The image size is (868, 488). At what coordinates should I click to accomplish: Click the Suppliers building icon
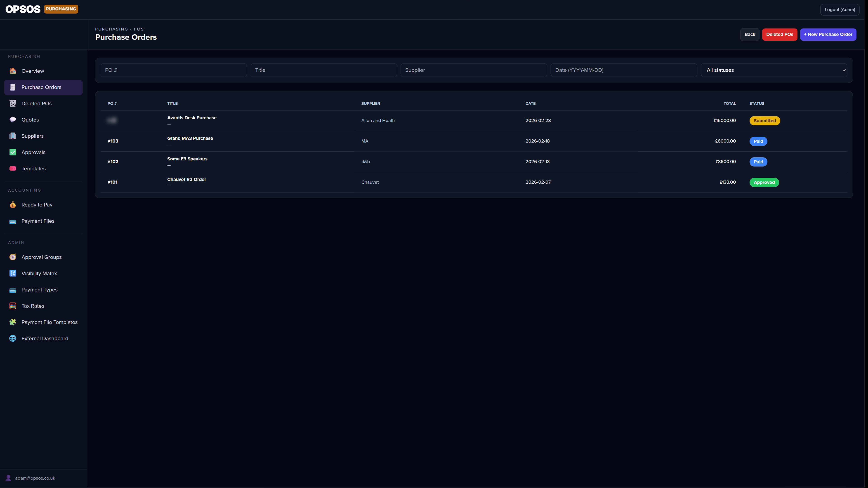tap(13, 136)
